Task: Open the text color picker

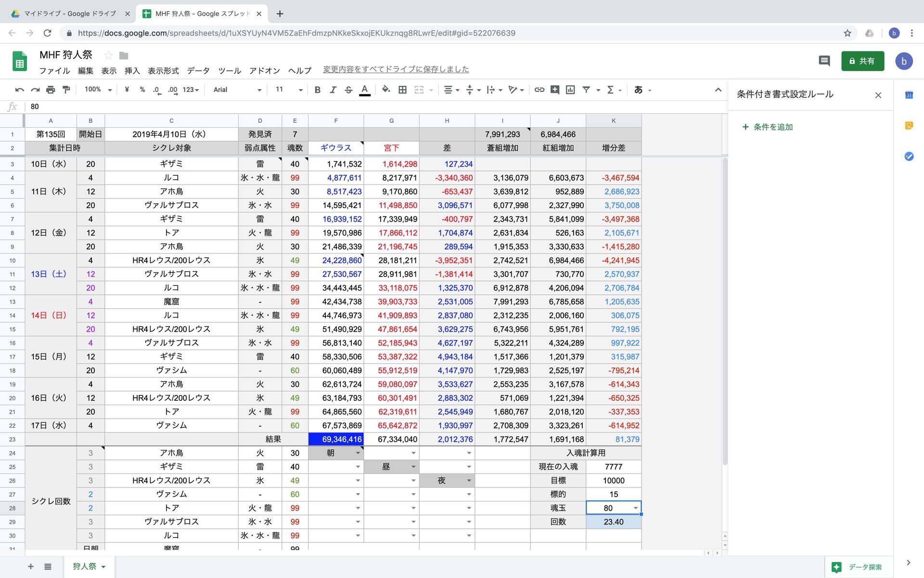Action: pyautogui.click(x=365, y=90)
